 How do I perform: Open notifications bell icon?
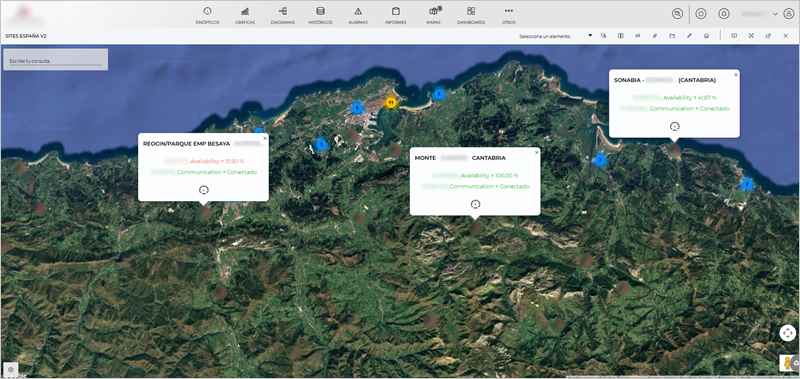pos(723,14)
